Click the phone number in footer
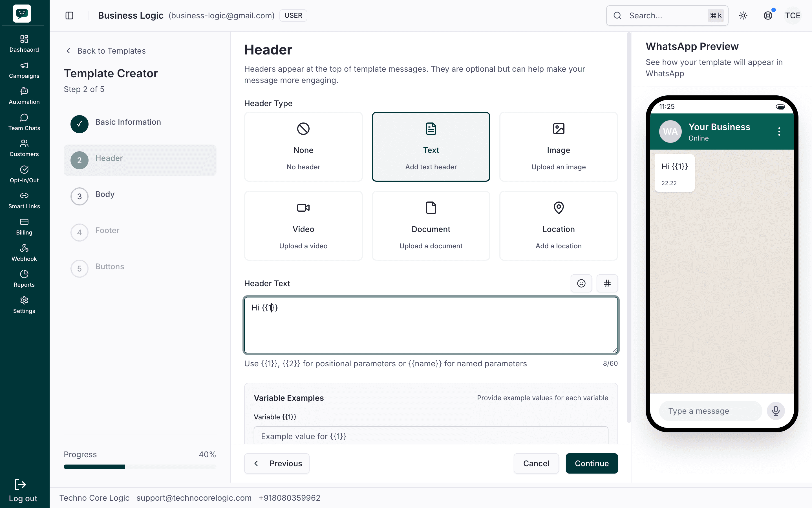The height and width of the screenshot is (508, 812). [289, 498]
